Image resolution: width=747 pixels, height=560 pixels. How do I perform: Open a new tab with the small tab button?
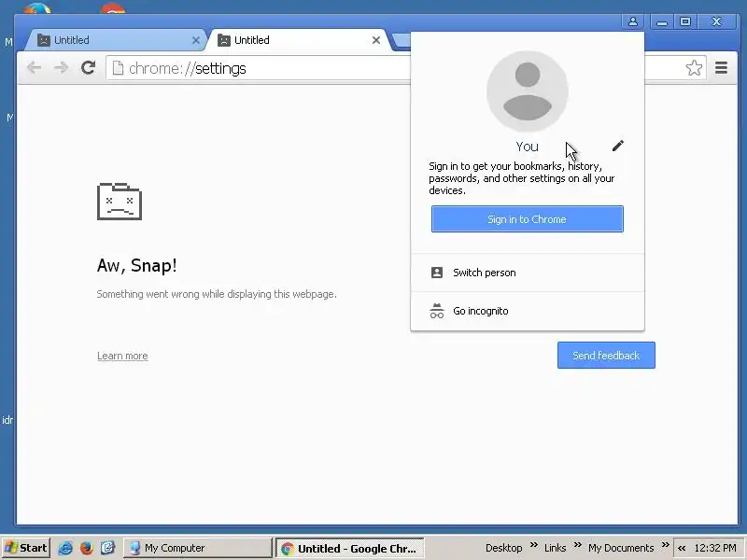[402, 40]
